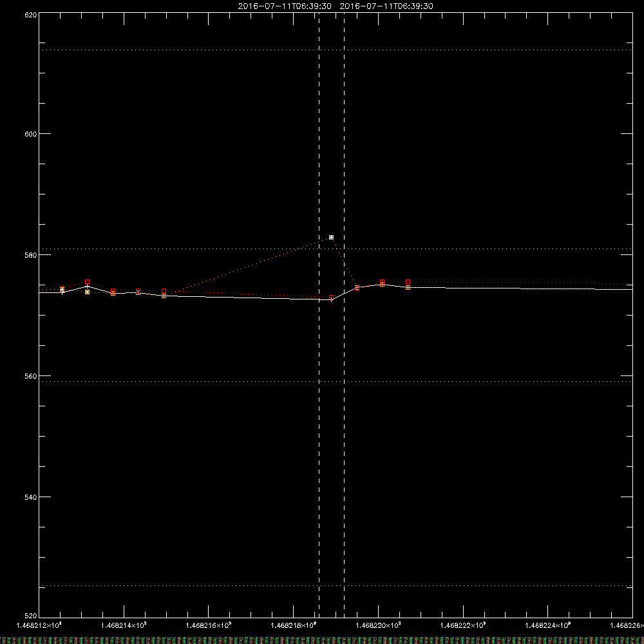Viewport: 644px width, 644px height.
Task: Select the 580 y-axis label
Action: coord(31,255)
